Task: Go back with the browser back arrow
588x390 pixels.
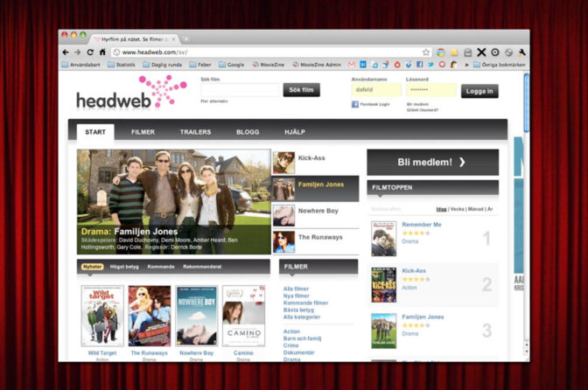Action: pos(66,52)
